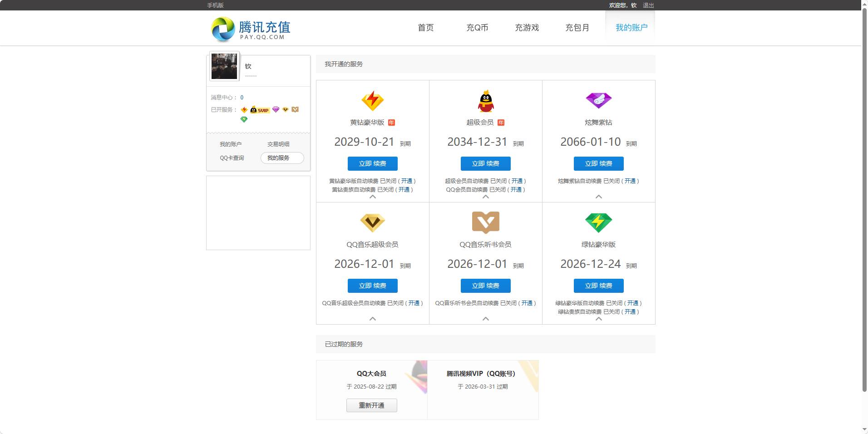Click the 年 red badge next to 黄钻豪华版

pos(392,122)
